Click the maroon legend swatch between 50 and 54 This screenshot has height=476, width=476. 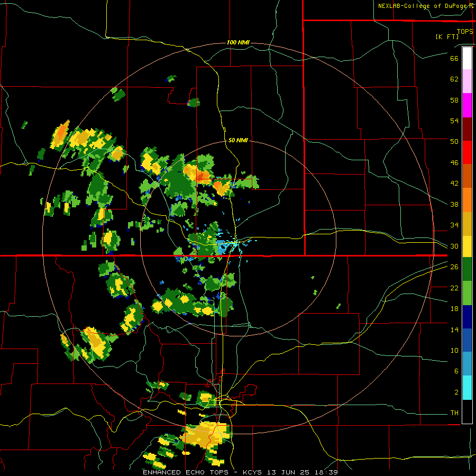[x=467, y=129]
